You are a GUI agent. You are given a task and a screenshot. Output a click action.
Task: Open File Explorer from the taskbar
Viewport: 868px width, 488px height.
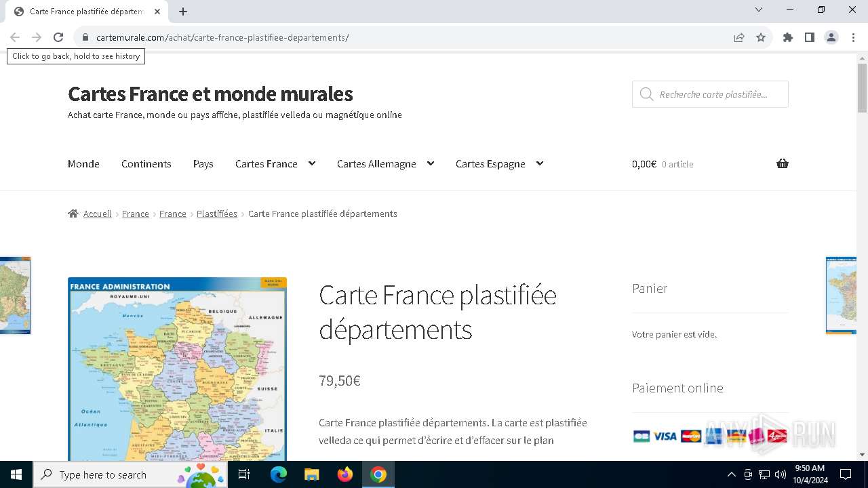click(x=311, y=474)
